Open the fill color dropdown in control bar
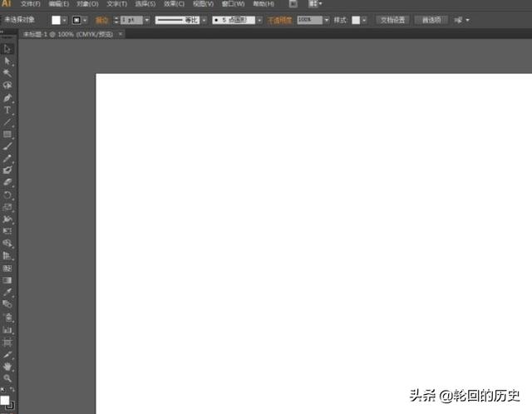 point(67,19)
